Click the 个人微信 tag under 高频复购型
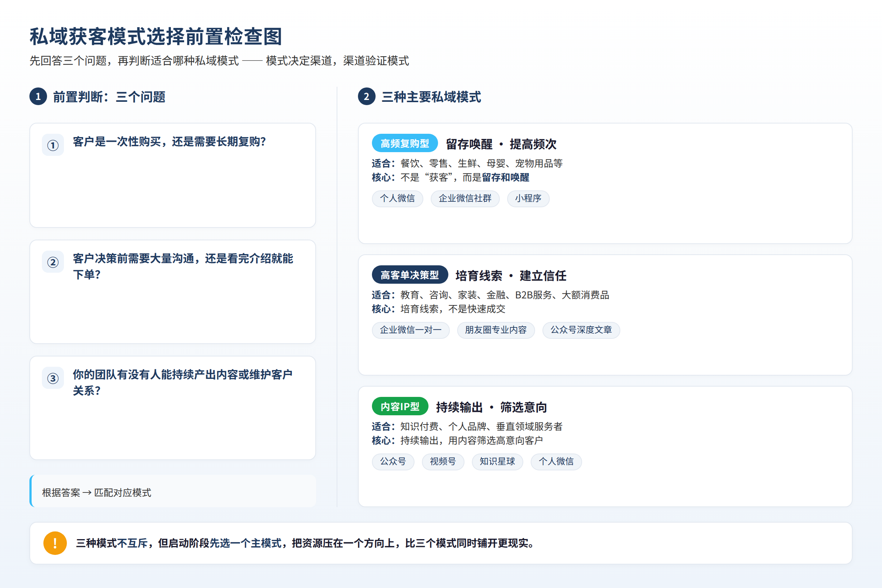 [398, 198]
